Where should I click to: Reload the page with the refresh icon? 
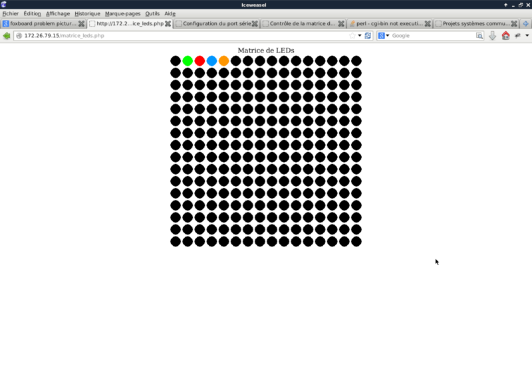[x=368, y=36]
